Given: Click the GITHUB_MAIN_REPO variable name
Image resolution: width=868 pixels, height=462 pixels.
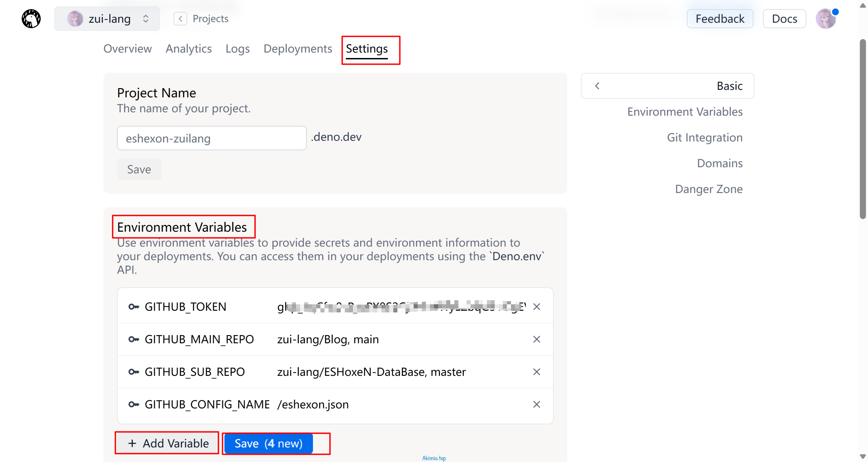Looking at the screenshot, I should [x=199, y=340].
